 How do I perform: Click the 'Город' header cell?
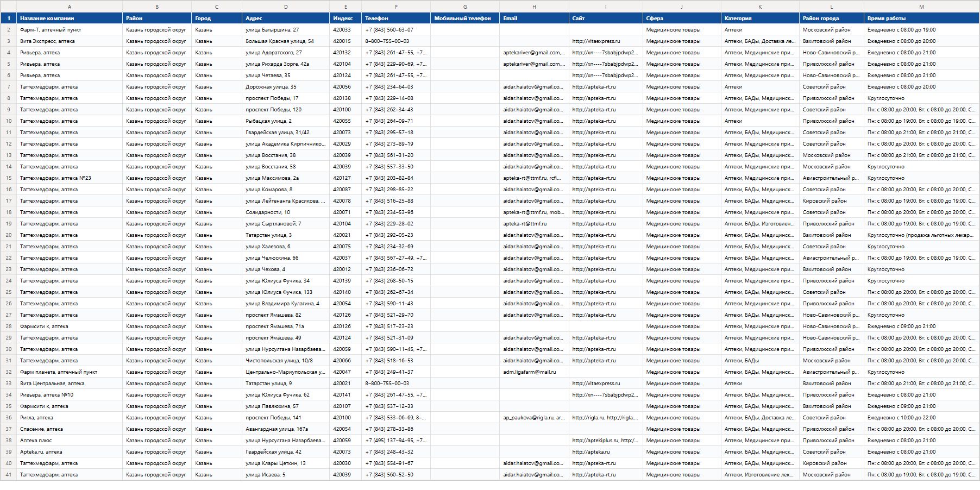tap(217, 18)
